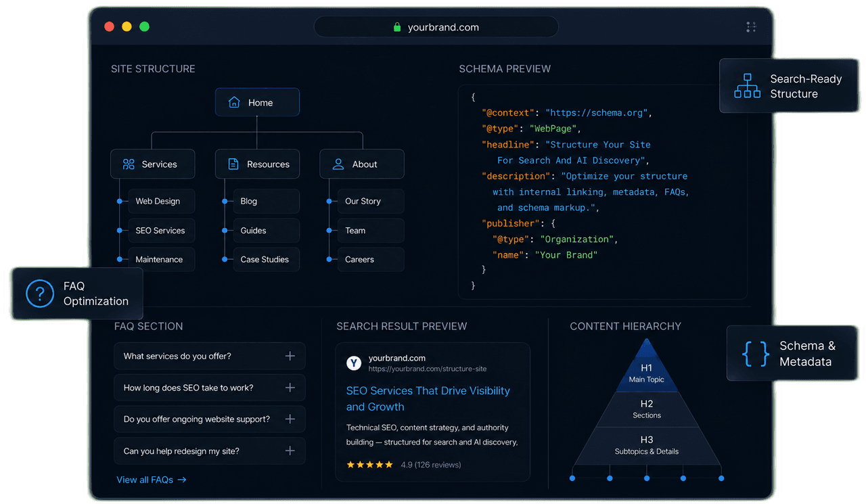The image size is (866, 504).
Task: Click the Resources document icon
Action: coord(233,164)
